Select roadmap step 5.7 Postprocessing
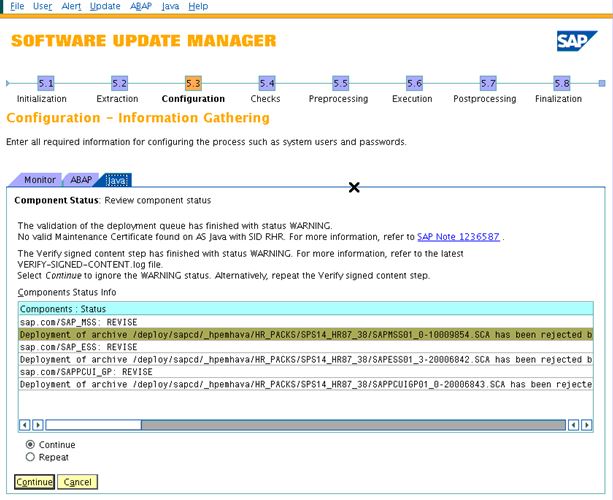Image resolution: width=613 pixels, height=500 pixels. point(488,83)
